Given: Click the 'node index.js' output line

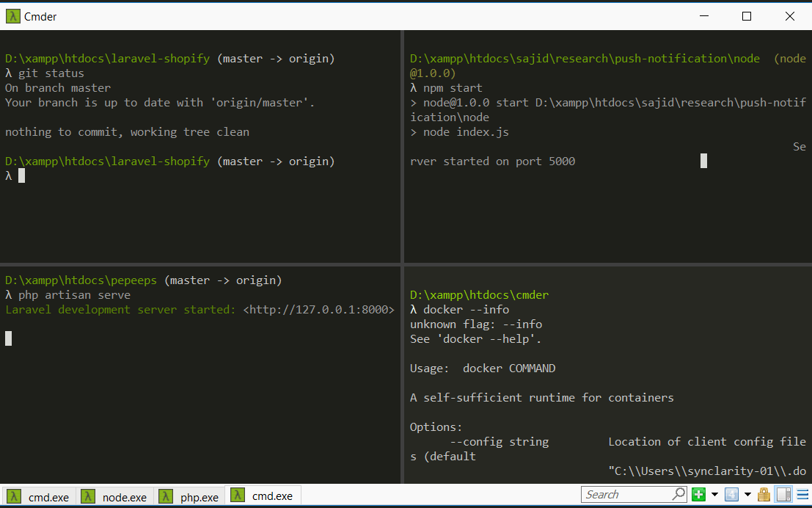Looking at the screenshot, I should click(x=466, y=132).
